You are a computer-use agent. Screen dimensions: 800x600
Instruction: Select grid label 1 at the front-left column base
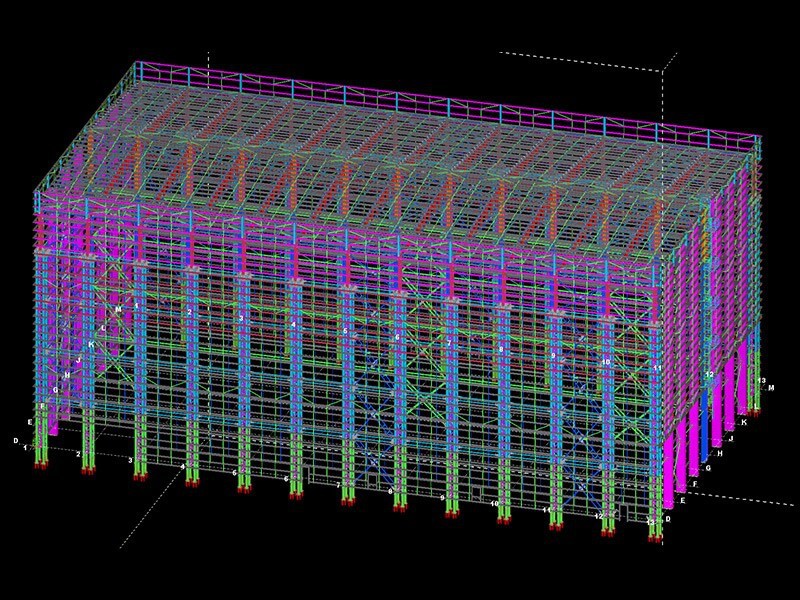[26, 448]
